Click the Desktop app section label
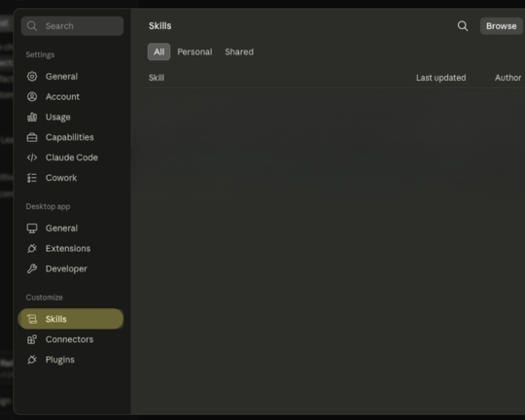Image resolution: width=525 pixels, height=420 pixels. (48, 206)
